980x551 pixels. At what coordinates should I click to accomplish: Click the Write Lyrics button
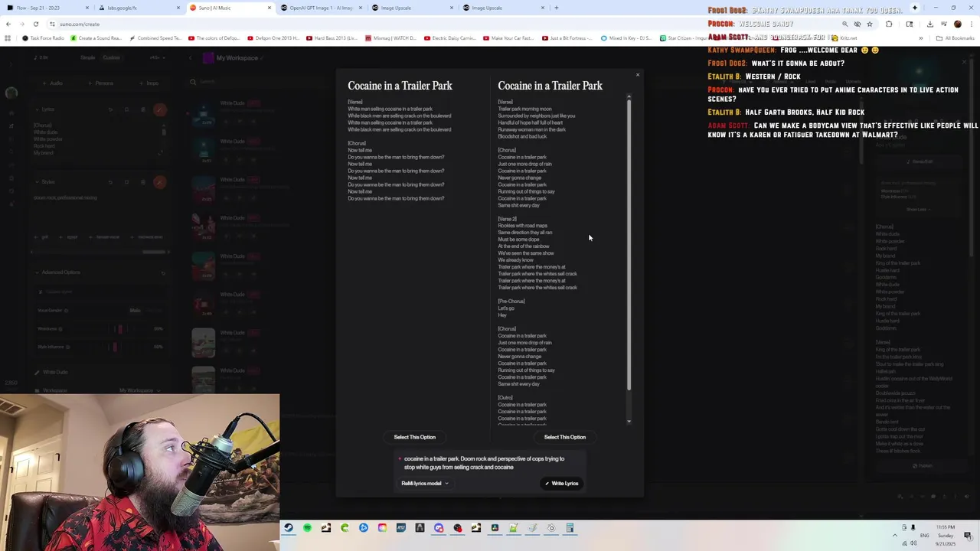pos(561,483)
